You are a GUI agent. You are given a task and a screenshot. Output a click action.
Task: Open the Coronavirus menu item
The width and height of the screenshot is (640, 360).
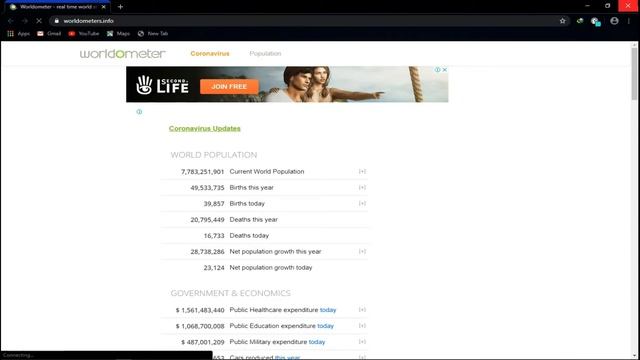pos(210,53)
